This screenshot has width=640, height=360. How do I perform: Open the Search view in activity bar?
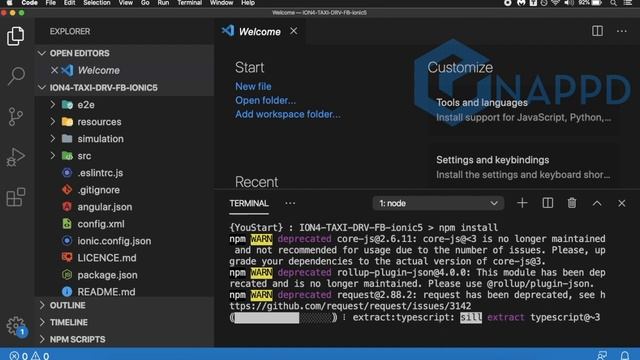pos(16,76)
